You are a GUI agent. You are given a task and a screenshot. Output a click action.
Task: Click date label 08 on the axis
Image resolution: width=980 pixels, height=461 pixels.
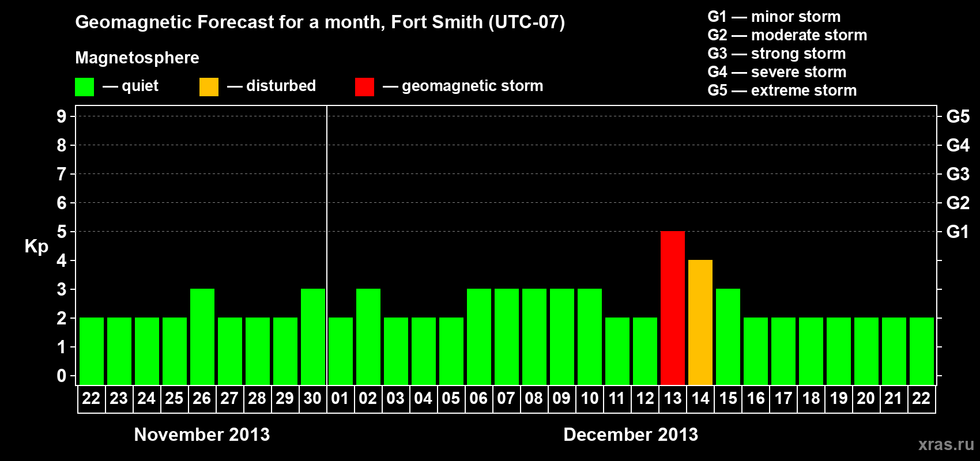534,399
